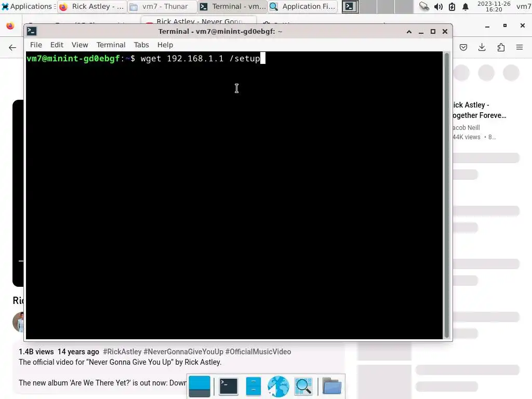Click the panel clock showing 2023-11-26

(x=494, y=6)
